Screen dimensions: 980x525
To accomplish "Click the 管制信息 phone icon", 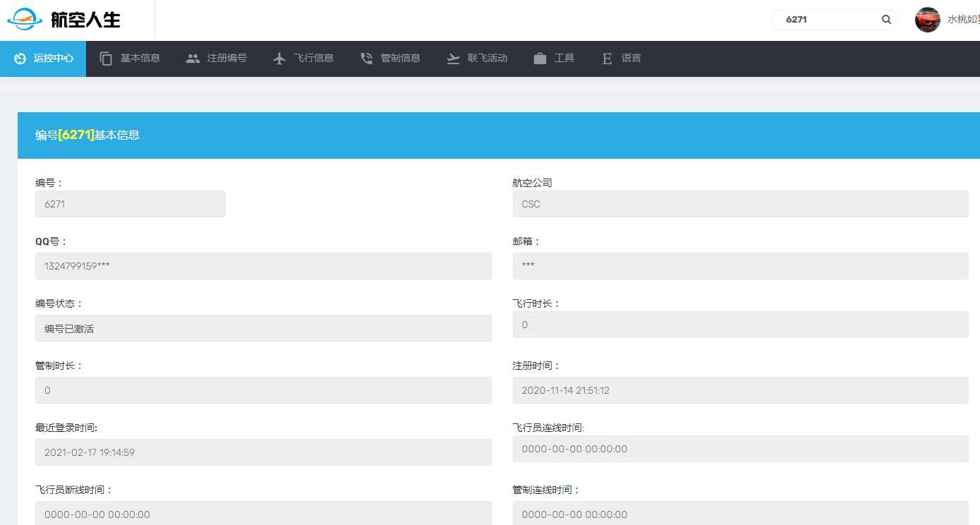I will (366, 59).
